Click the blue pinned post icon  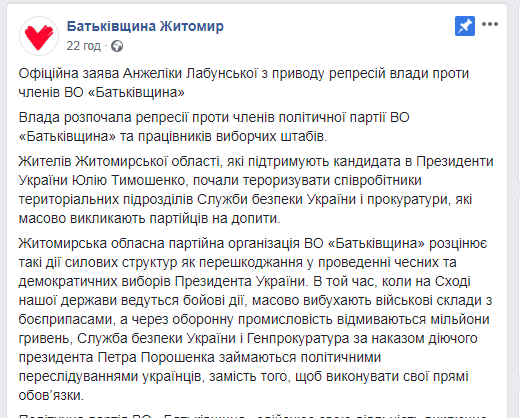(465, 26)
